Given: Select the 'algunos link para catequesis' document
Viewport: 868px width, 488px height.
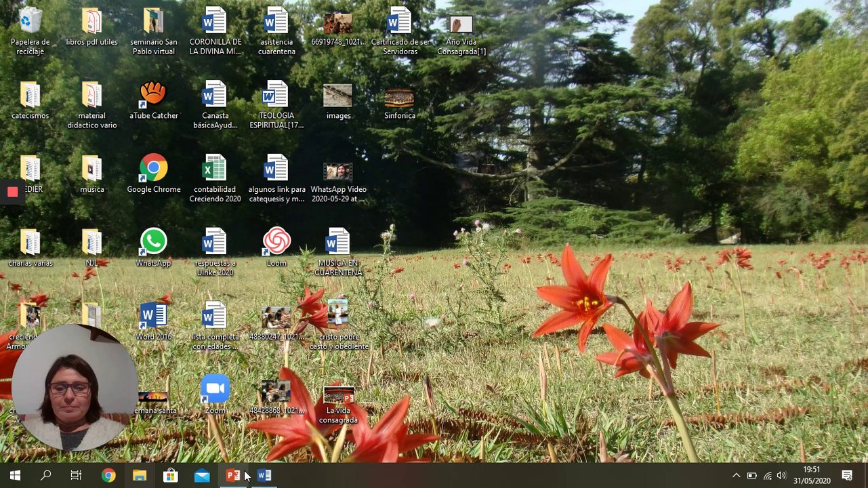Looking at the screenshot, I should pos(276,179).
